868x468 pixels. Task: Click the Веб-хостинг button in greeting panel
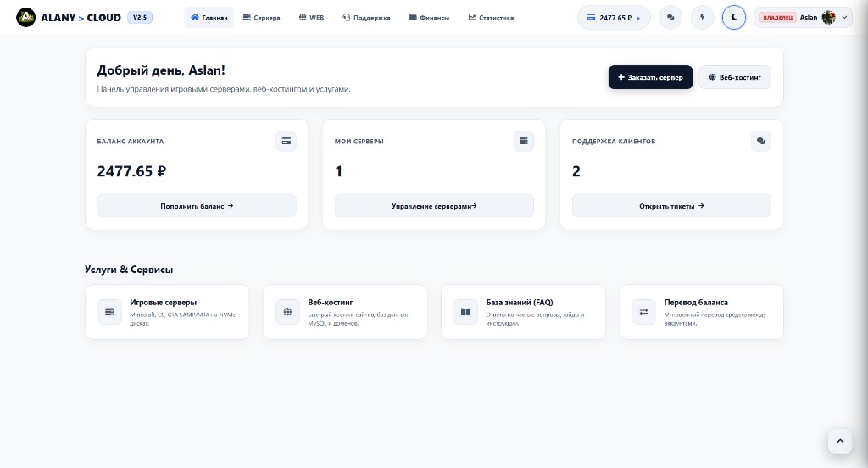point(735,77)
